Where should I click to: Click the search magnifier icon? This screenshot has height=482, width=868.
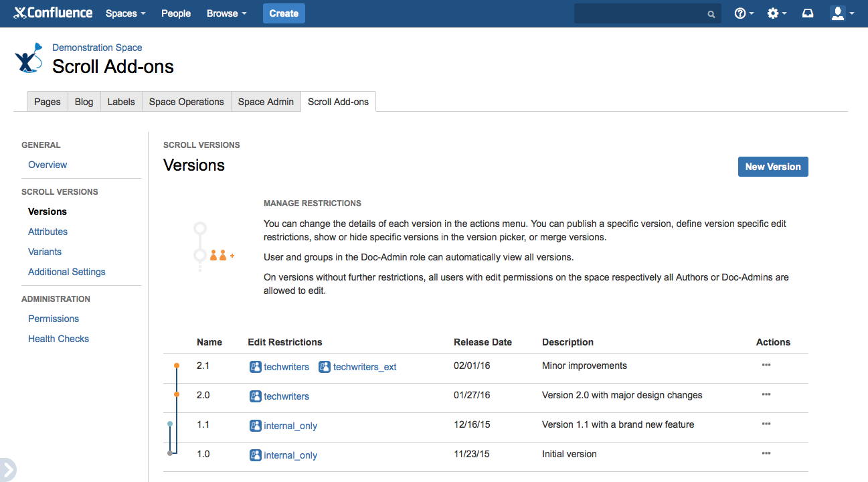coord(711,14)
